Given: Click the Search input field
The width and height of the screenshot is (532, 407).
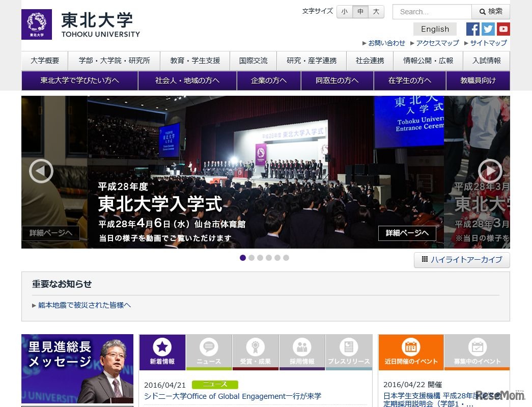Looking at the screenshot, I should (x=432, y=12).
